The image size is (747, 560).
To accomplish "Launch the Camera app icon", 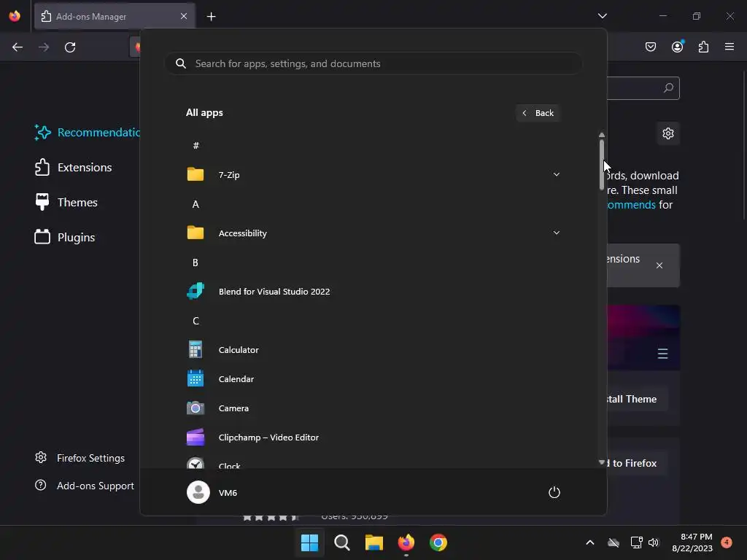I will pyautogui.click(x=196, y=408).
